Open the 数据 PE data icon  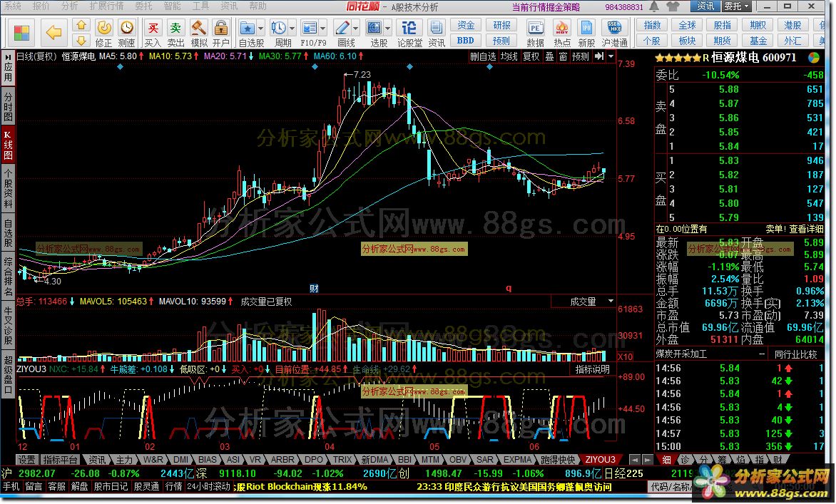(x=535, y=33)
